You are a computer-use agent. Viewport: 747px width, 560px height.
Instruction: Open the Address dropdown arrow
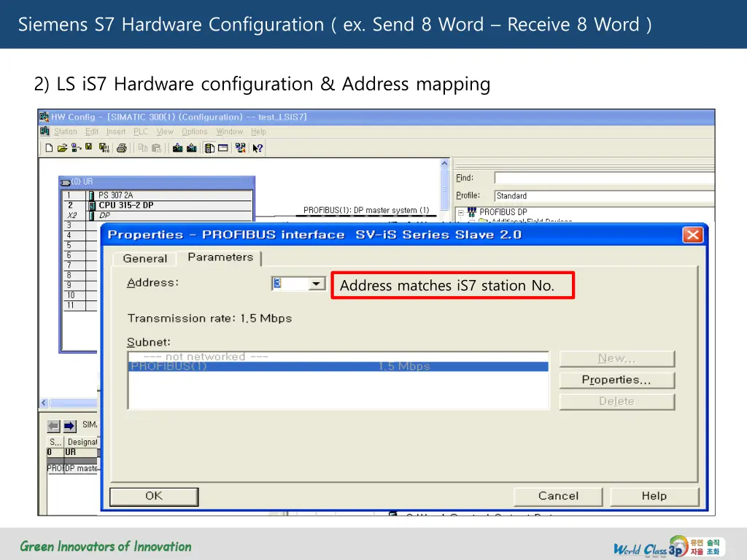coord(316,284)
